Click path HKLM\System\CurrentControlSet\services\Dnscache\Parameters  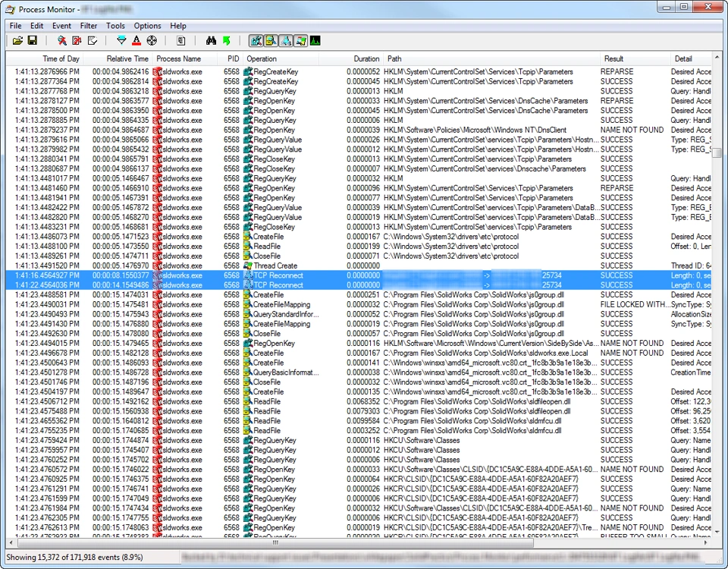tap(485, 169)
